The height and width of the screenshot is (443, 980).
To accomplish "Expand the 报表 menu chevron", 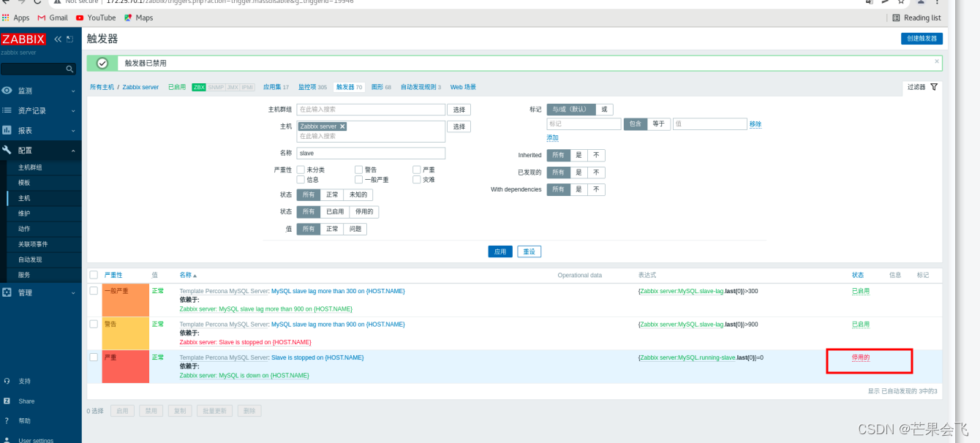I will 73,131.
